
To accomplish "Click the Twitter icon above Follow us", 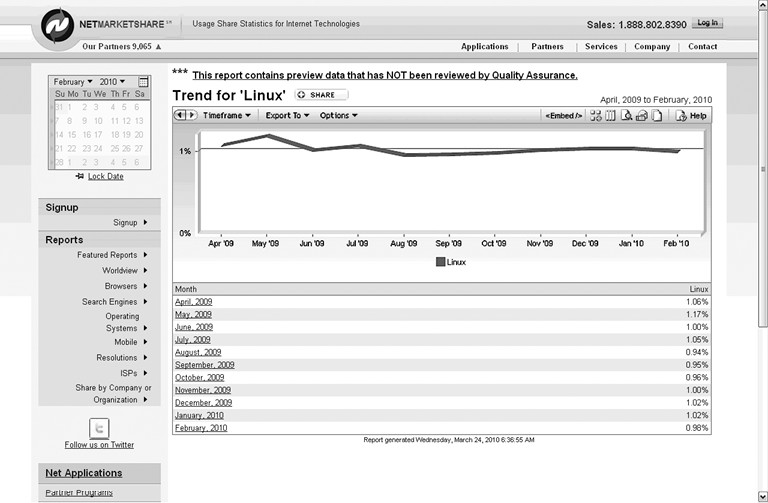I will (98, 427).
